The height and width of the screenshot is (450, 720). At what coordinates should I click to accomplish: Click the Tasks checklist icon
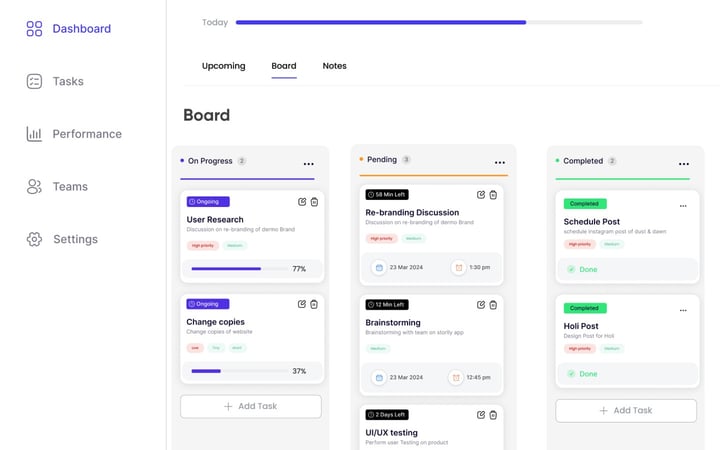tap(34, 81)
